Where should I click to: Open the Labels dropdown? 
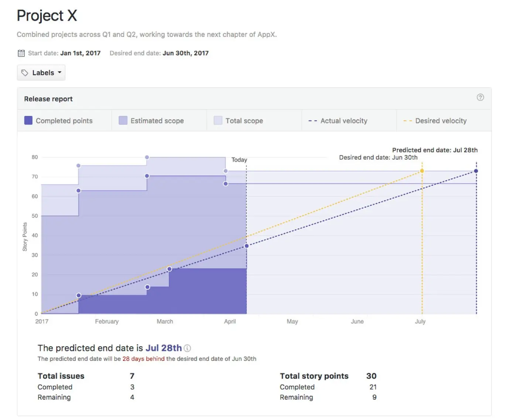click(41, 73)
